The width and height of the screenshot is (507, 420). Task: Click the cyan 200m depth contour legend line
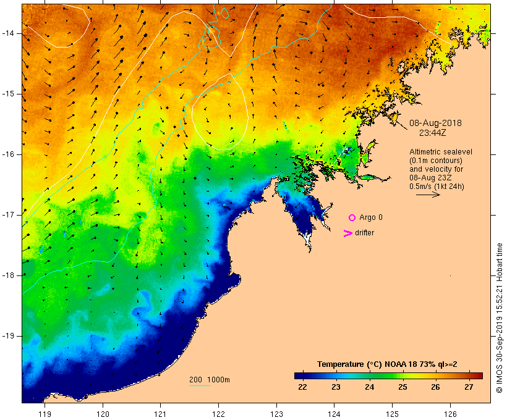click(x=200, y=385)
